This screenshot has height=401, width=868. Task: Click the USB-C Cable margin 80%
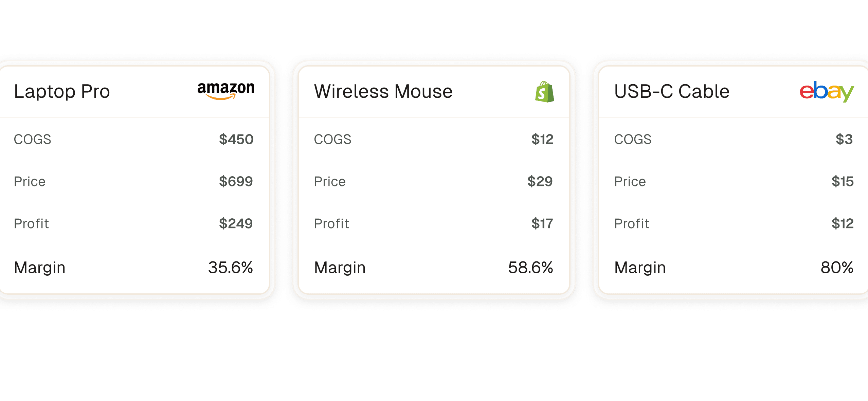click(x=837, y=268)
